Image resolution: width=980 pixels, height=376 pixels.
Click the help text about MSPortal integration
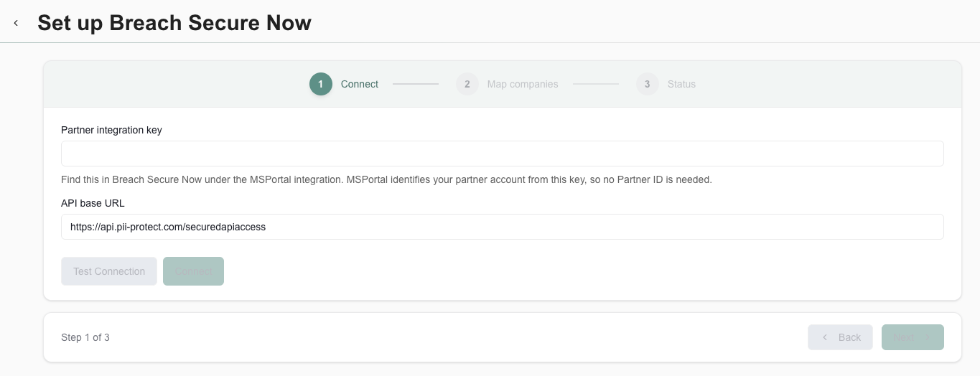pos(386,179)
